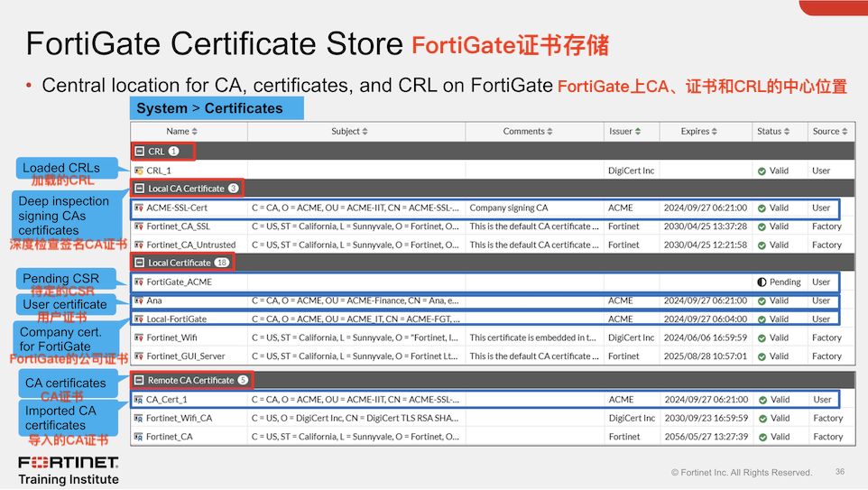Collapse the Local CA Certificate group
The image size is (868, 490).
click(x=140, y=189)
